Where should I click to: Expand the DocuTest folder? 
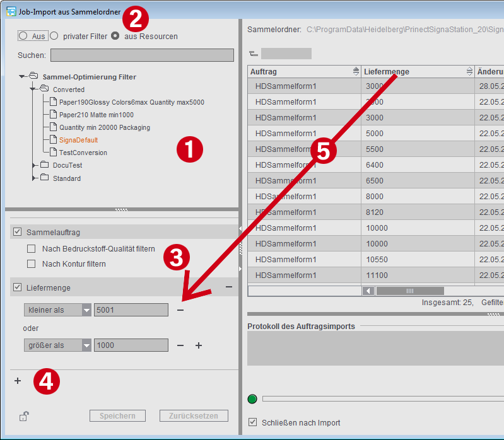pos(34,165)
